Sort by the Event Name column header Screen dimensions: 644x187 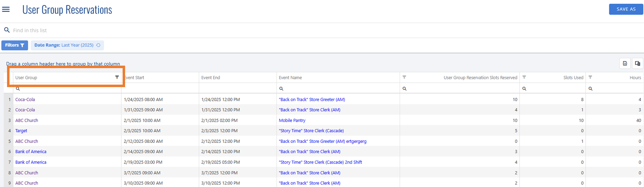290,78
